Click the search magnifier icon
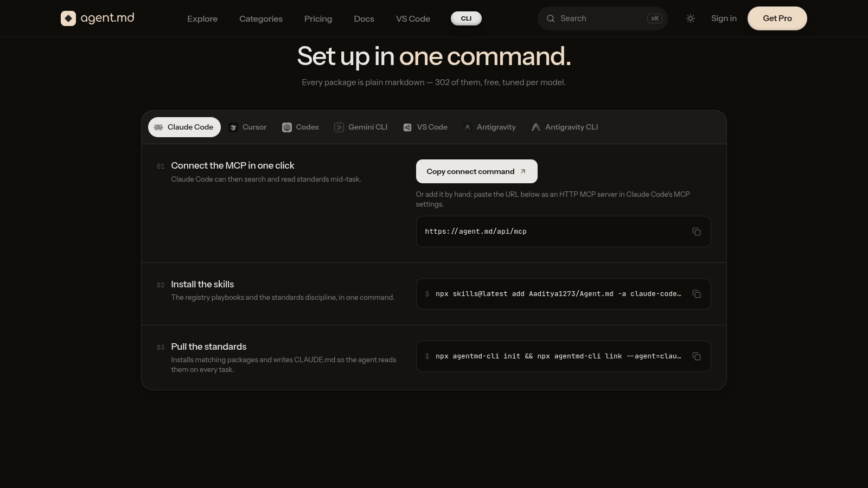This screenshot has width=868, height=488. click(x=551, y=18)
